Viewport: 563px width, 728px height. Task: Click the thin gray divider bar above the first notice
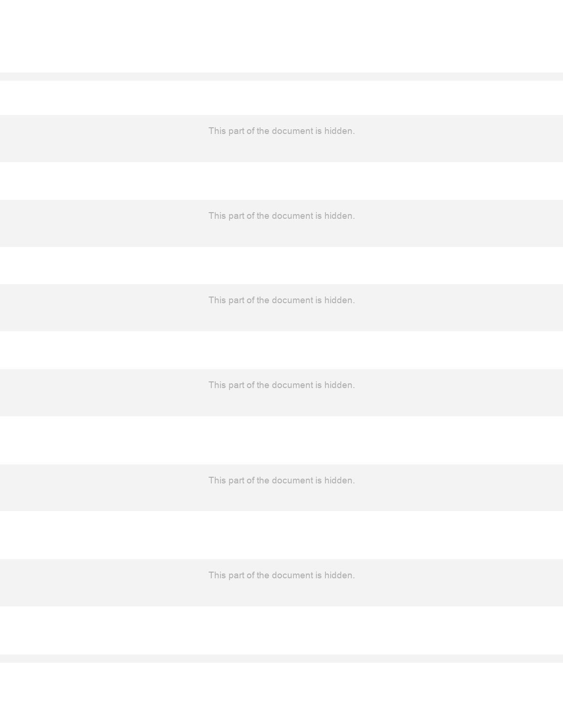coord(281,76)
